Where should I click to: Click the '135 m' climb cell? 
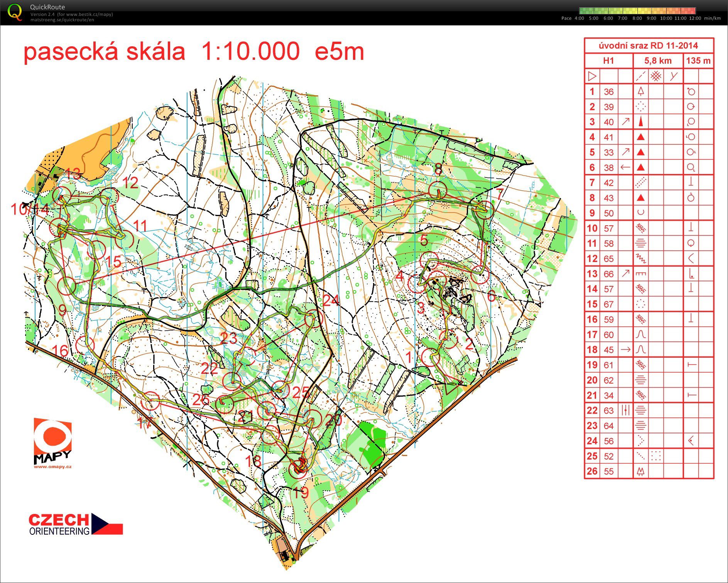coord(699,61)
